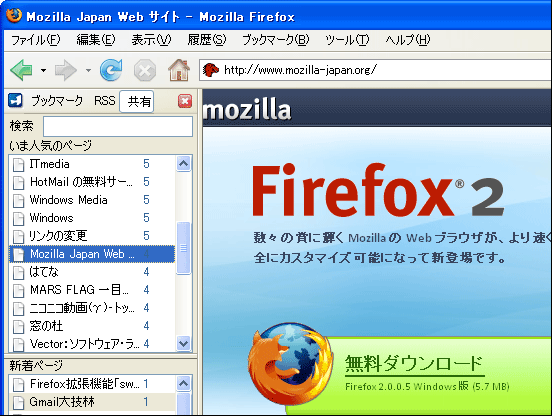552x416 pixels.
Task: Select the Firefox拡張機能 new page entry
Action: pyautogui.click(x=92, y=384)
